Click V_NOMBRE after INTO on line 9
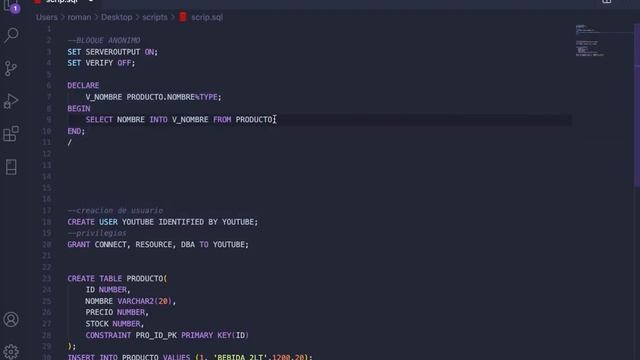This screenshot has width=640, height=360. point(190,120)
